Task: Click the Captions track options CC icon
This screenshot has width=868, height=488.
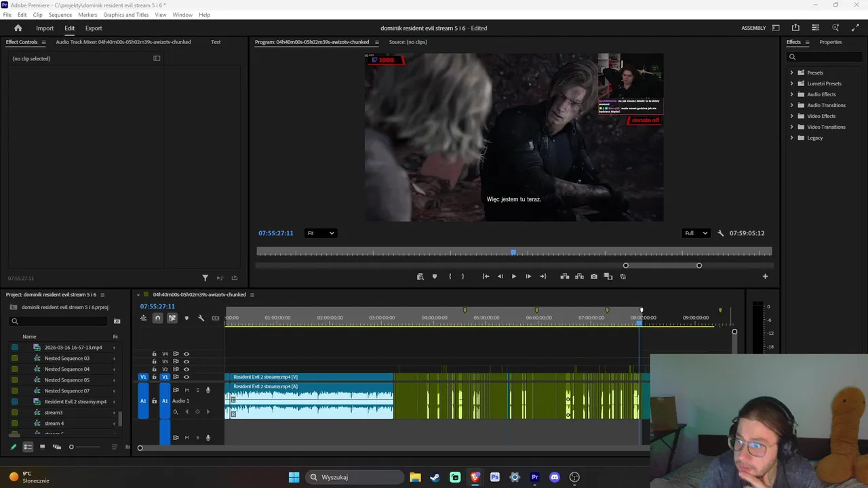Action: click(216, 318)
